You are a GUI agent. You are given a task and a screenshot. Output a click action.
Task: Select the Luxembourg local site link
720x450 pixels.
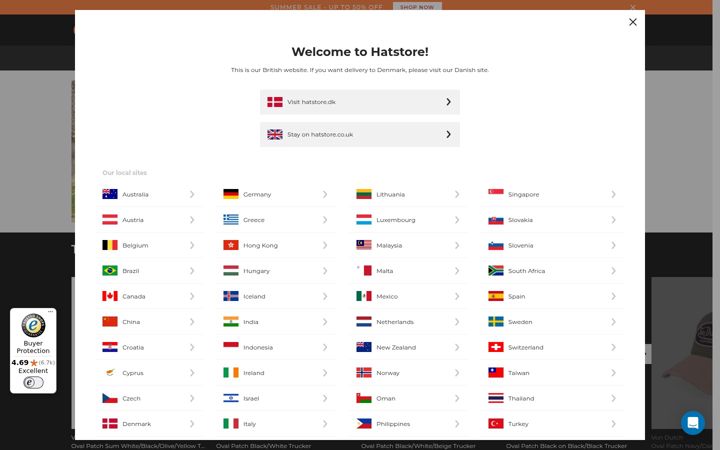coord(409,220)
